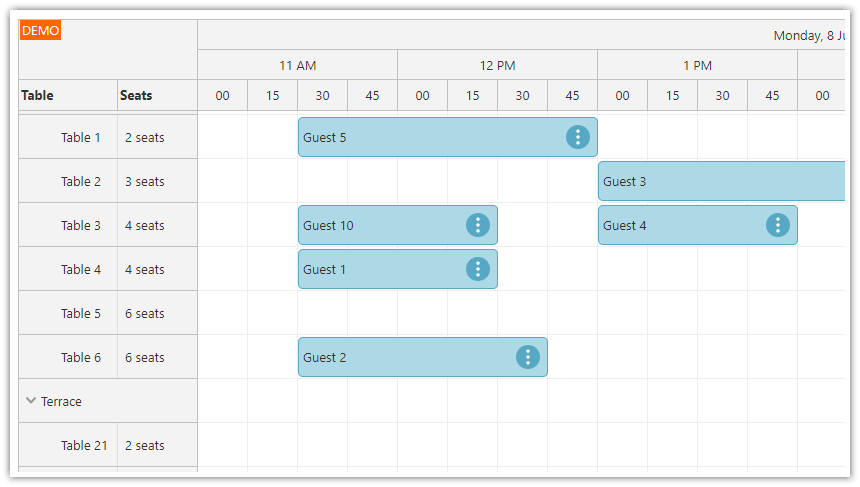Image resolution: width=860 pixels, height=487 pixels.
Task: Open the menu icon on Guest 1 reservation
Action: point(478,269)
